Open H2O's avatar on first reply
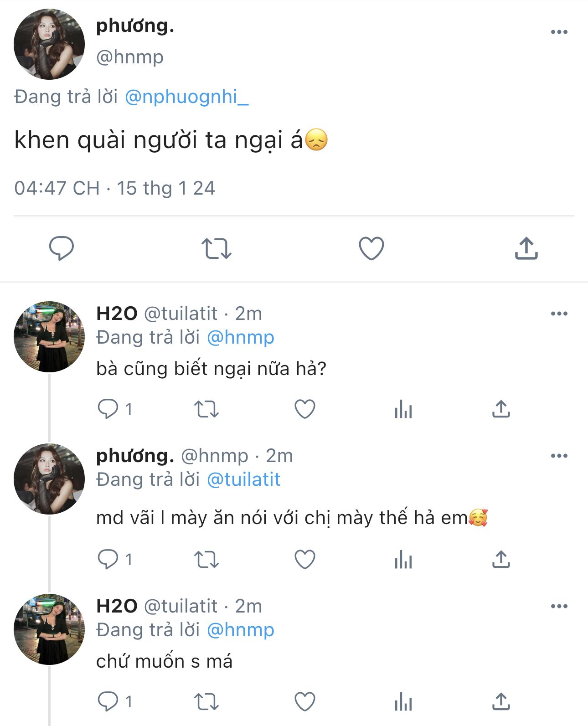 49,336
